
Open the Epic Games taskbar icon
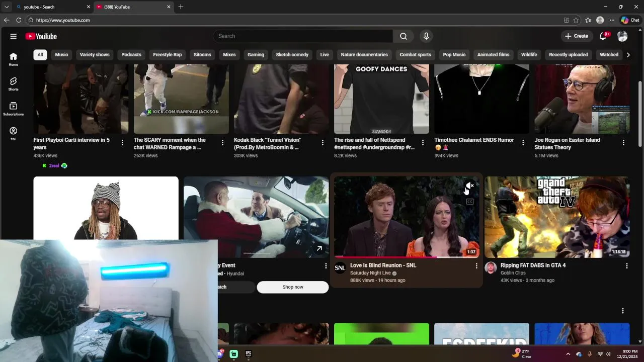(x=248, y=354)
